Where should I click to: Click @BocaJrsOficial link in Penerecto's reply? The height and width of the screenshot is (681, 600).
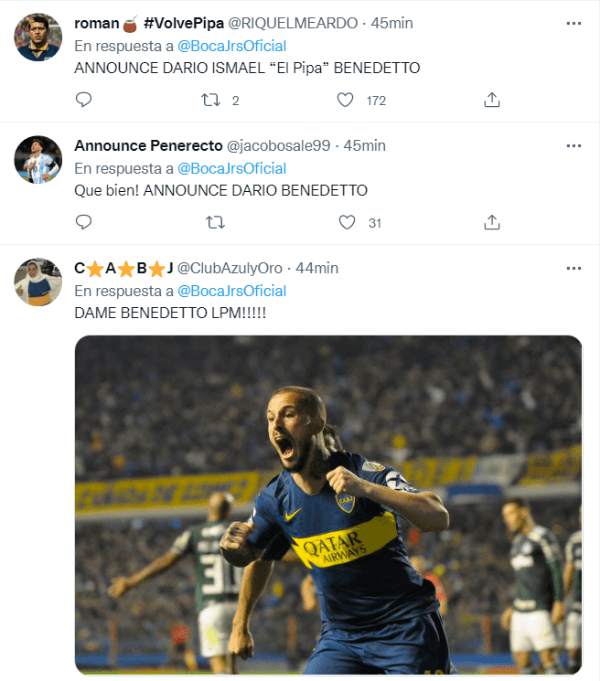point(232,168)
